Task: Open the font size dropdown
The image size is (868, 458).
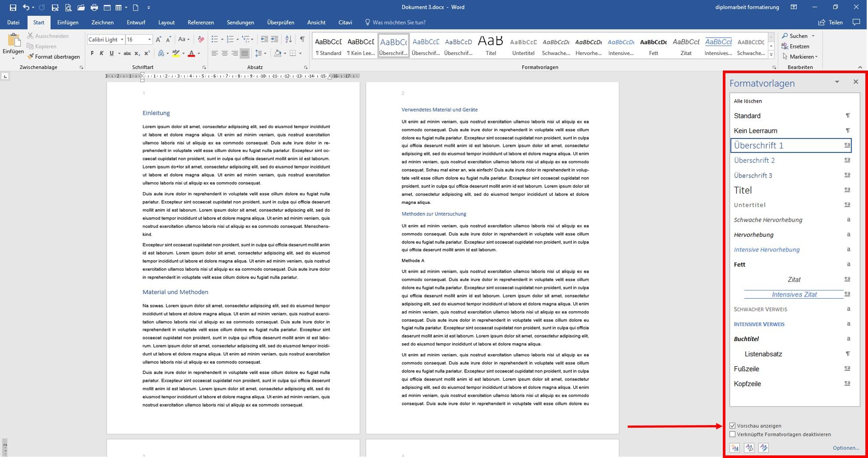Action: (x=149, y=39)
